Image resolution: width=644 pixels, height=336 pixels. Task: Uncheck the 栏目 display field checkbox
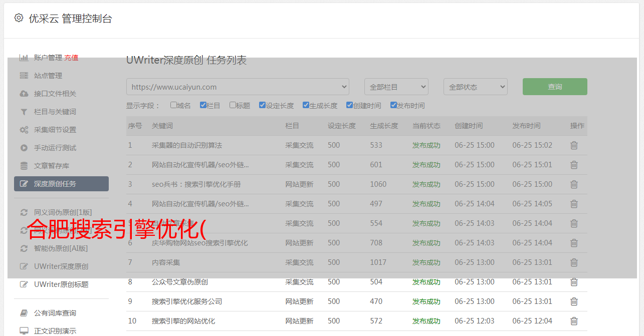click(203, 105)
